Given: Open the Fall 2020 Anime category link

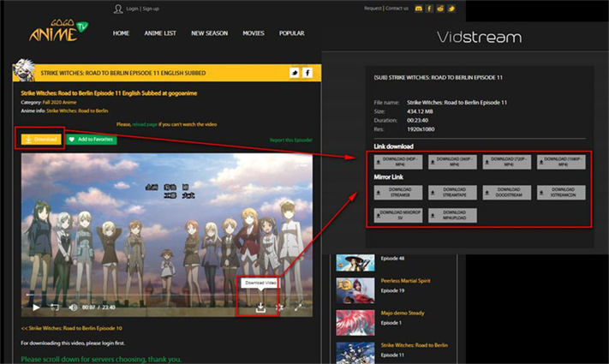Looking at the screenshot, I should tap(59, 102).
